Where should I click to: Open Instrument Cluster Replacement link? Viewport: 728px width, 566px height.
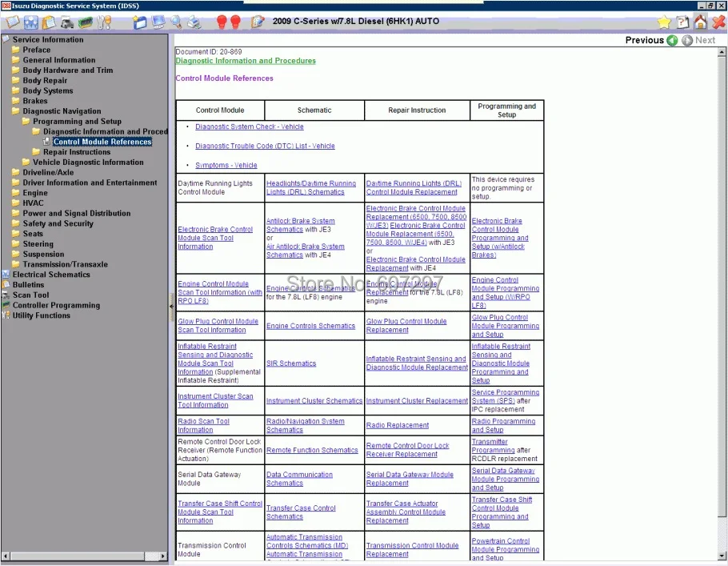[417, 401]
